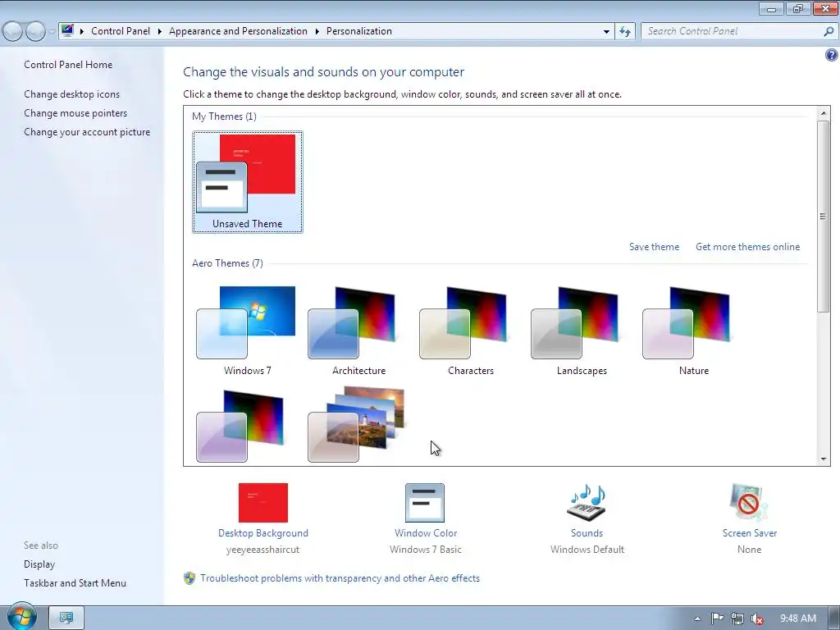Click the help question mark icon

coord(832,55)
